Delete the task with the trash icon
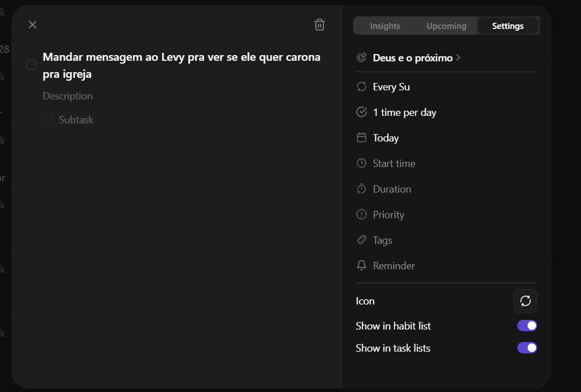The image size is (581, 392). point(319,25)
